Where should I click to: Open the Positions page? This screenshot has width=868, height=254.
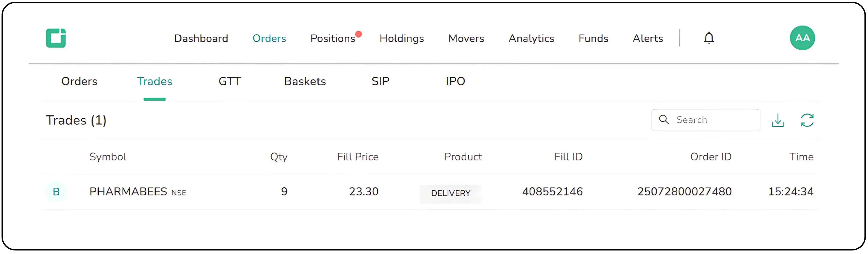tap(332, 38)
